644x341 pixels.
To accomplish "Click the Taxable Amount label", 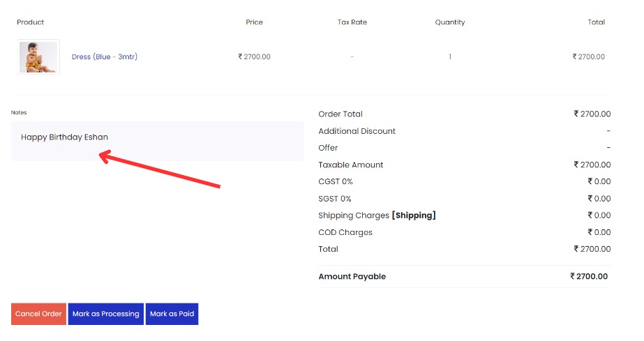I will (x=351, y=165).
